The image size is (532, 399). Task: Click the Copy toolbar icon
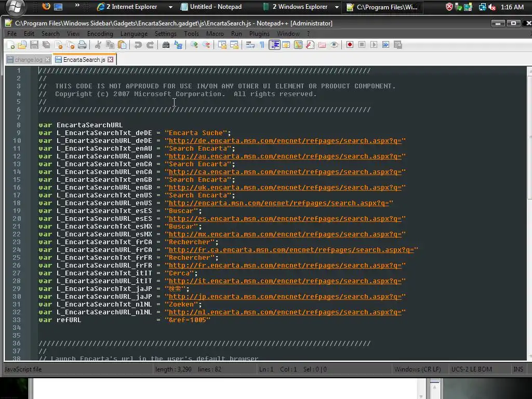point(110,45)
